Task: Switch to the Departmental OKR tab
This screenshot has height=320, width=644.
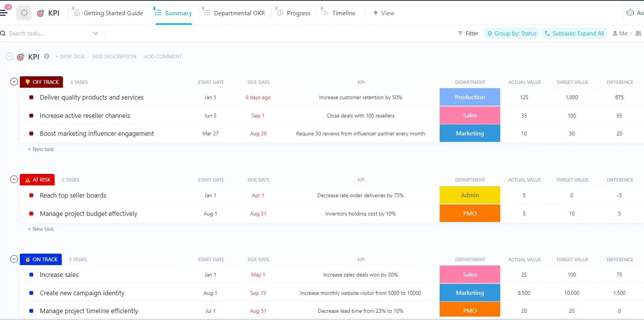Action: pos(239,13)
